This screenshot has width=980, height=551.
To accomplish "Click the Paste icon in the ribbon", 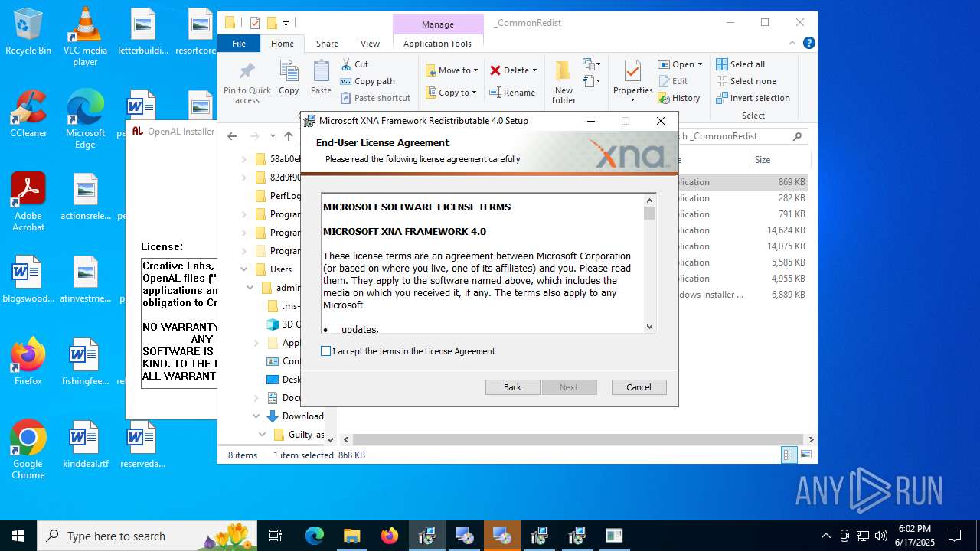I will tap(321, 72).
